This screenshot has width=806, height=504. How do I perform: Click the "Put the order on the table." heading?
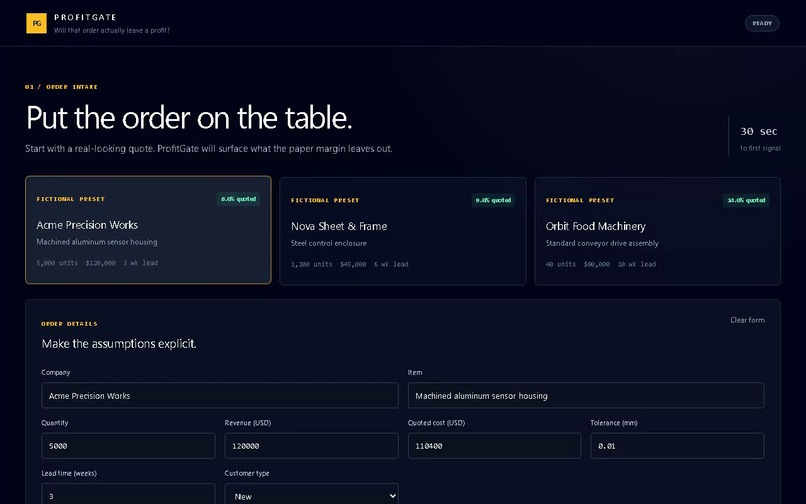(x=189, y=118)
